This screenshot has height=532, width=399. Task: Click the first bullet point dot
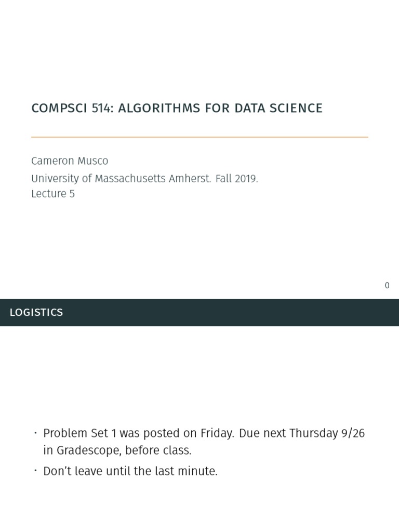click(x=35, y=433)
